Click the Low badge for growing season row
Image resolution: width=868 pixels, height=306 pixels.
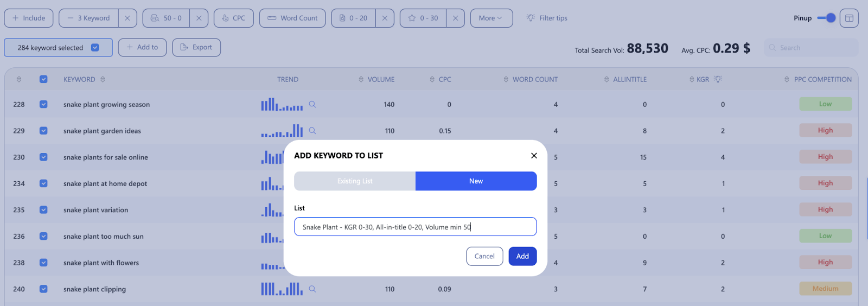(x=825, y=104)
